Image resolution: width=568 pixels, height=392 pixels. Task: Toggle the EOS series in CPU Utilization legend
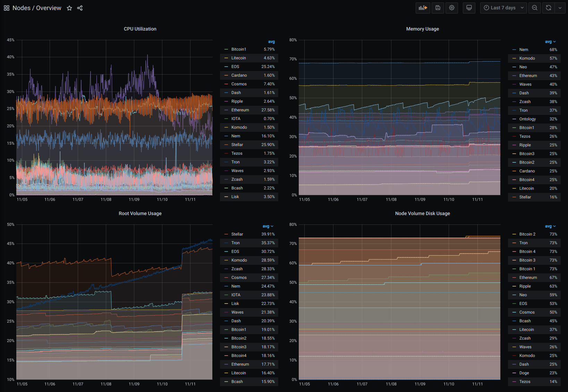[x=235, y=66]
